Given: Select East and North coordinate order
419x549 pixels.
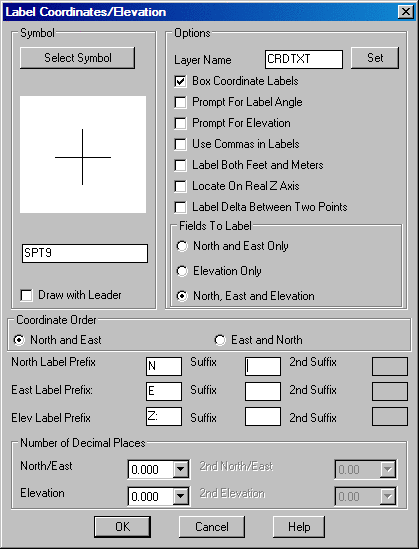Looking at the screenshot, I should pos(220,340).
